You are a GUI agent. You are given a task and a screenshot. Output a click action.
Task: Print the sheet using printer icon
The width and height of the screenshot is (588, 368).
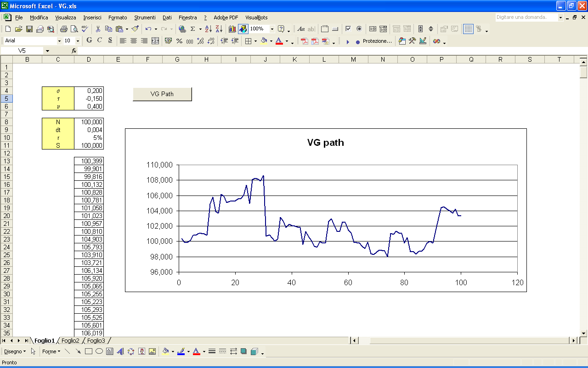tap(64, 29)
